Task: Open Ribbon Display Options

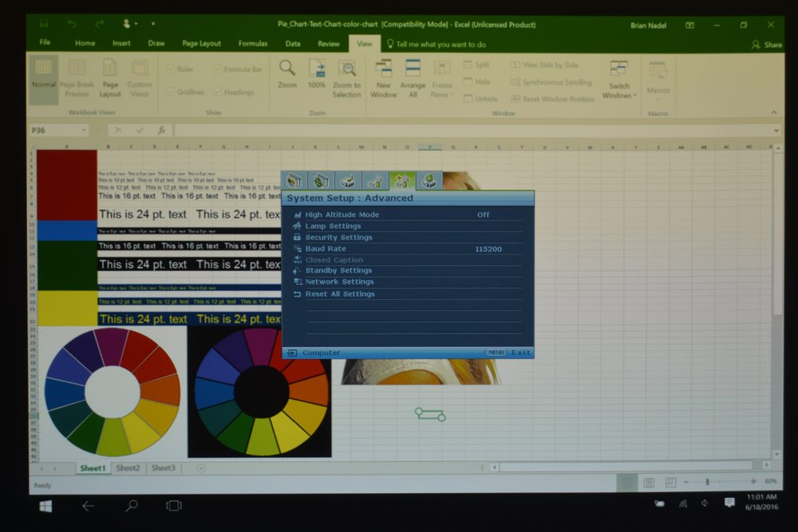Action: tap(689, 25)
